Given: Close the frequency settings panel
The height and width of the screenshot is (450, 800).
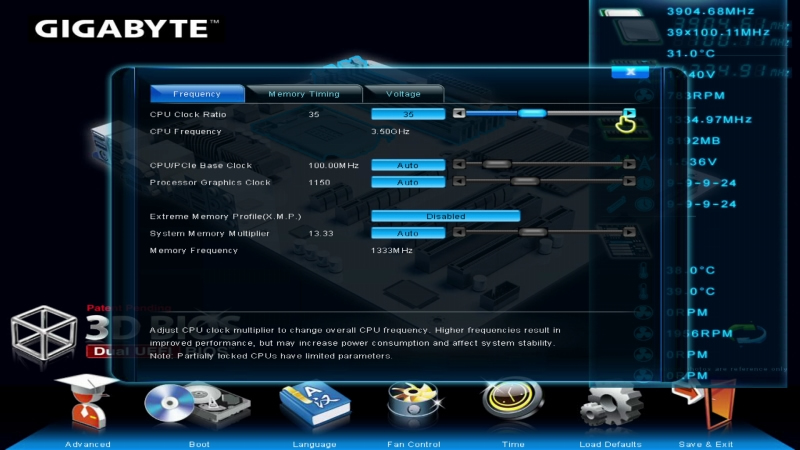Looking at the screenshot, I should coord(630,71).
